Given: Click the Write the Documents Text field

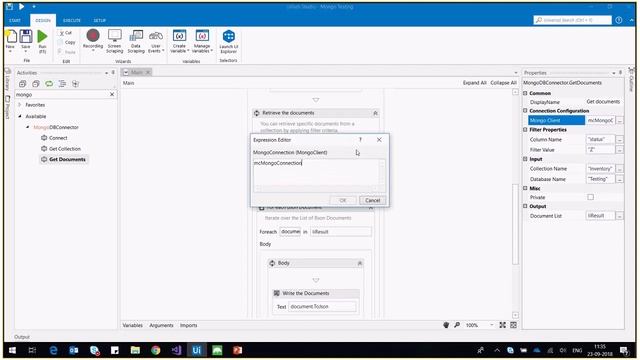Looking at the screenshot, I should 322,307.
